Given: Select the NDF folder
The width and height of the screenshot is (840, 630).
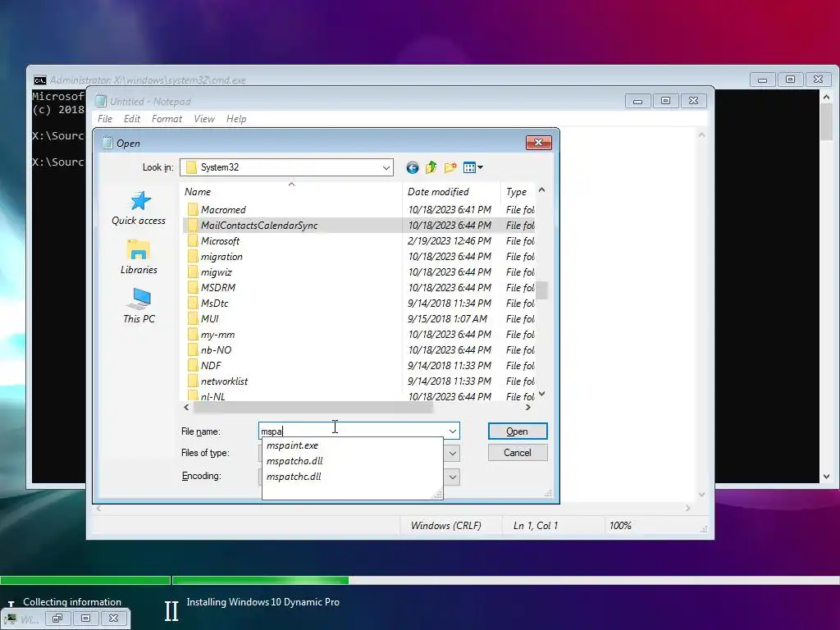Looking at the screenshot, I should pyautogui.click(x=211, y=366).
